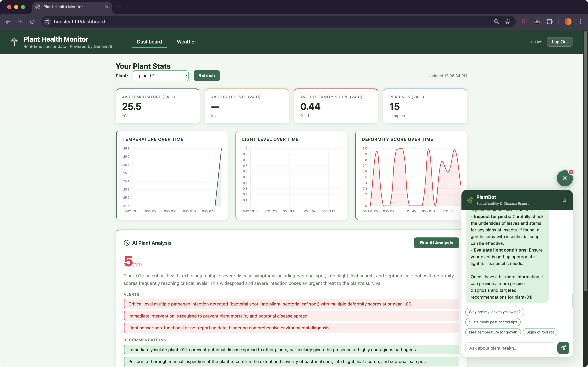Choose 'Why are my leaves yellowing?' suggestion
Image resolution: width=588 pixels, height=367 pixels.
pyautogui.click(x=494, y=312)
